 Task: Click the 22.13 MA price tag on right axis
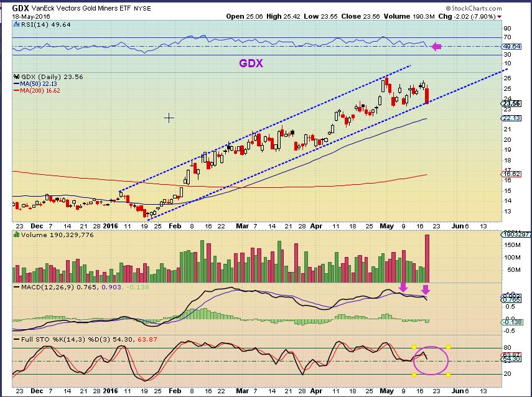click(x=511, y=118)
